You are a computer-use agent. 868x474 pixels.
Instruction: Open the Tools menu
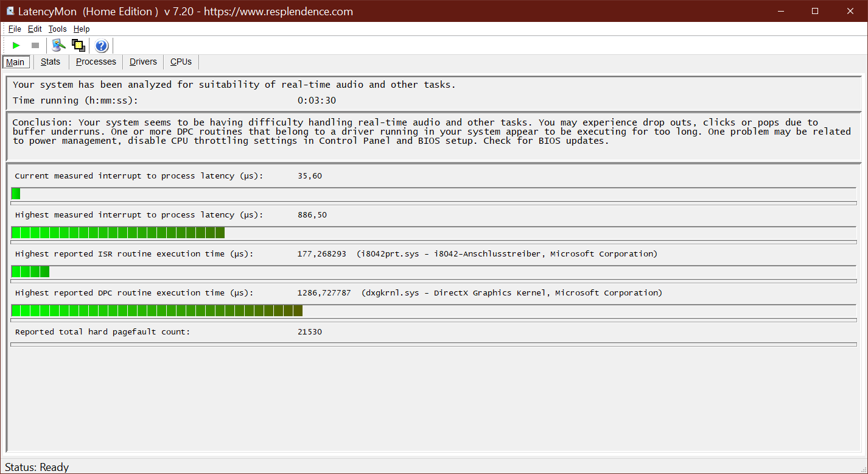(x=57, y=29)
